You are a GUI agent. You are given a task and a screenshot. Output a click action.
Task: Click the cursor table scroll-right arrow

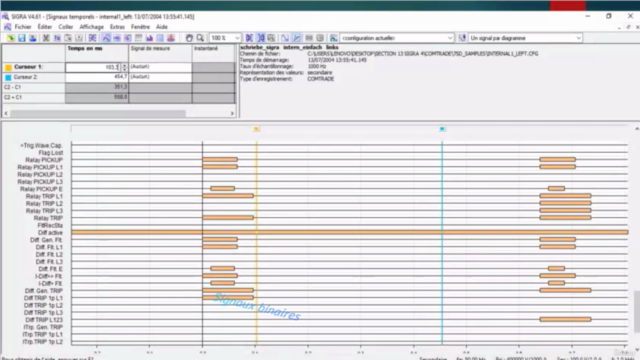[x=232, y=113]
